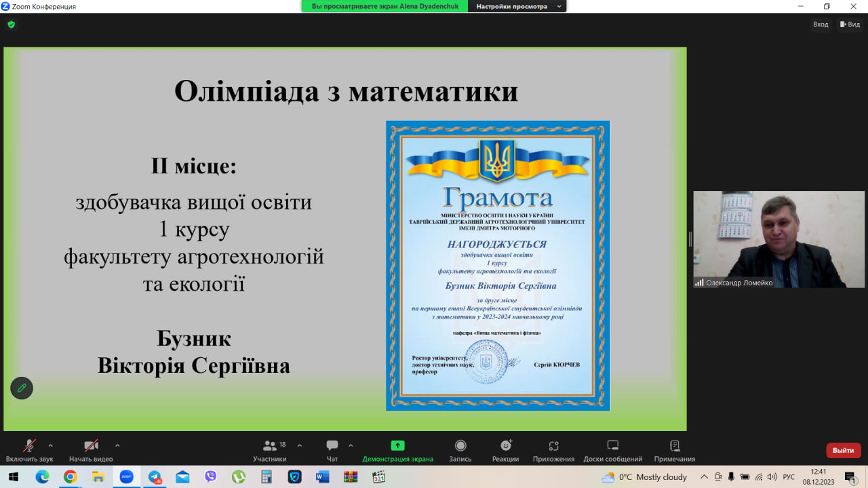Viewport: 868px width, 488px height.
Task: Open Calculator from the taskbar
Action: (267, 476)
